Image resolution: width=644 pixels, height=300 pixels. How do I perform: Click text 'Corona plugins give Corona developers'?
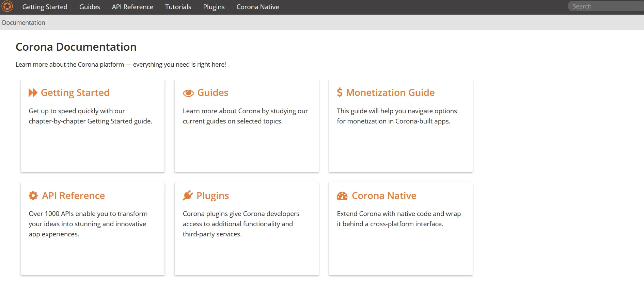coord(241,214)
